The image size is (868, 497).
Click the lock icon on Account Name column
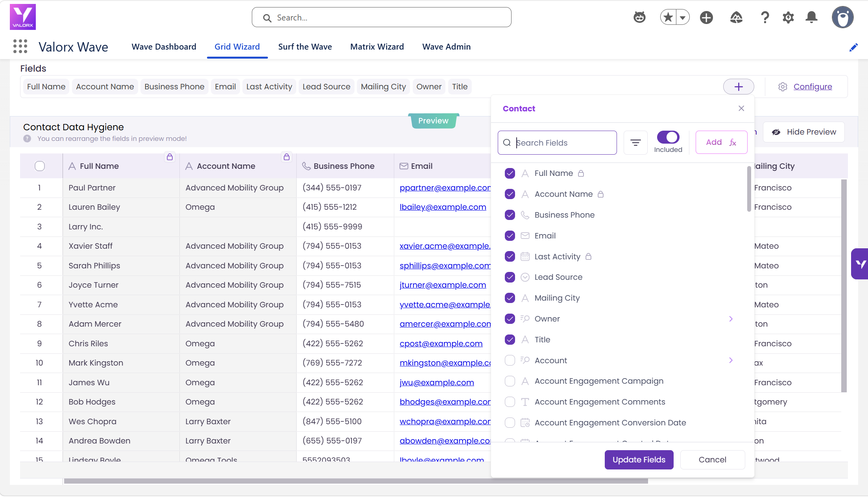[x=286, y=157]
